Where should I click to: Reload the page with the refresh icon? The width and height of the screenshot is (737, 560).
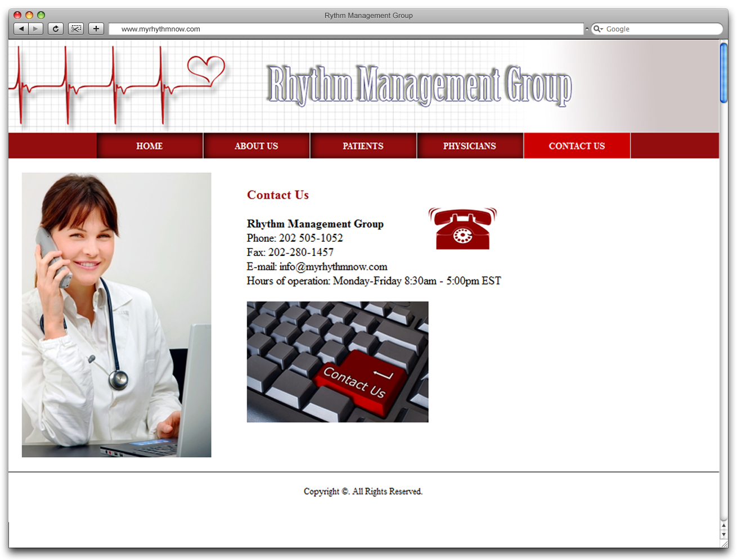55,29
